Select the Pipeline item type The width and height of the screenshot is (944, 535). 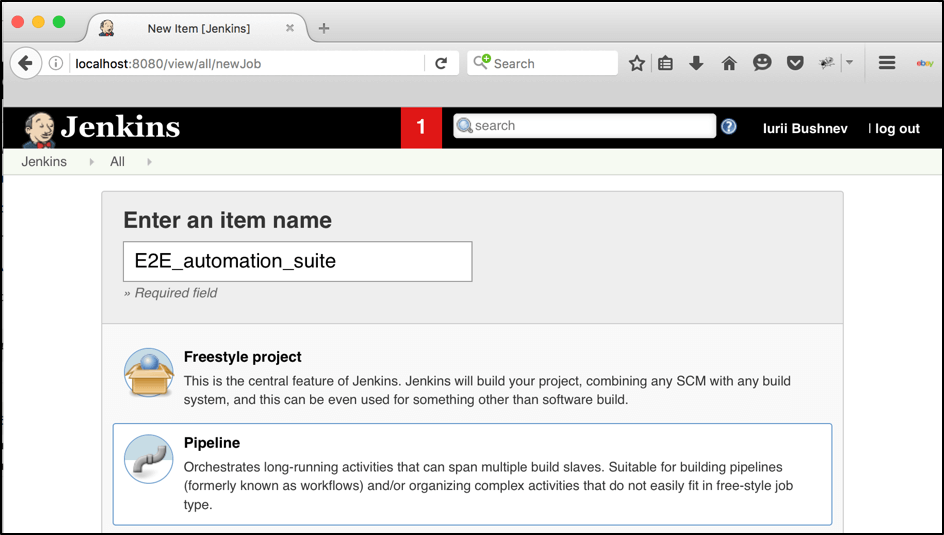[x=472, y=474]
